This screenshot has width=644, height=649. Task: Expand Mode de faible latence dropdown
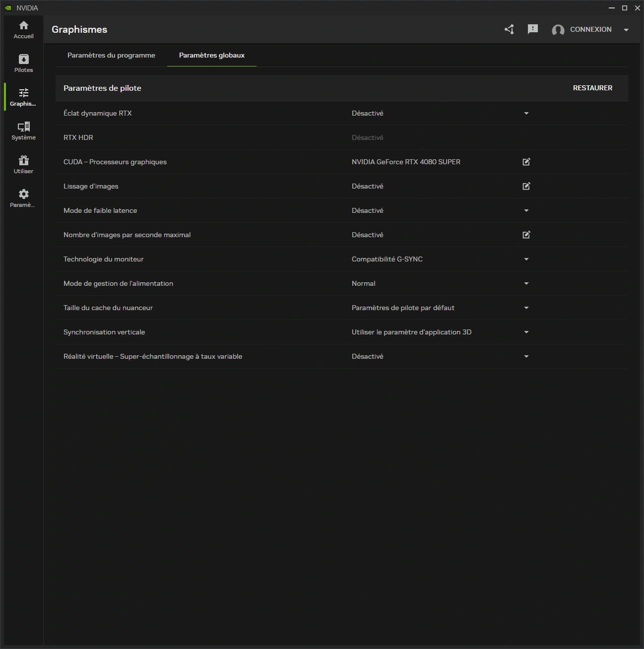(x=526, y=210)
